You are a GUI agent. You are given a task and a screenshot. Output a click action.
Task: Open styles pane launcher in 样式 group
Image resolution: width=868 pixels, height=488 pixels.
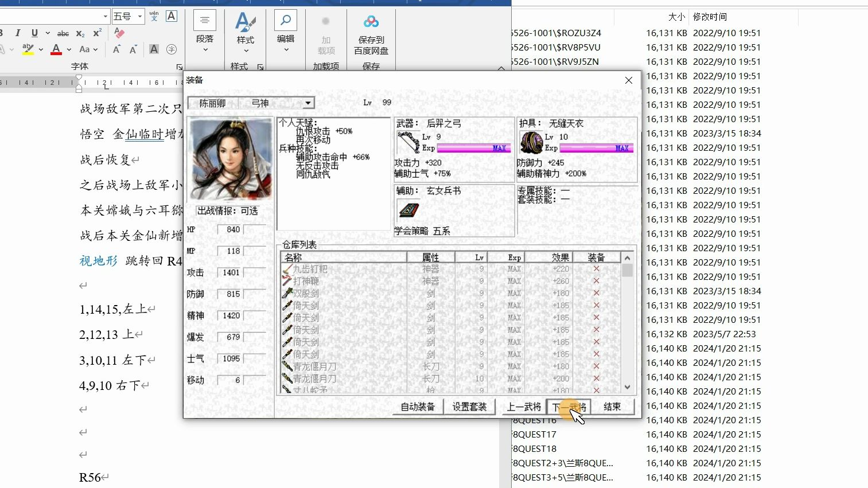point(260,67)
